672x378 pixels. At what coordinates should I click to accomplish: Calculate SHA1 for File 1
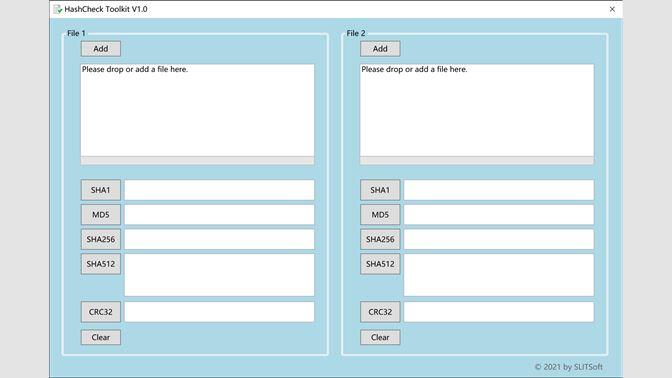pyautogui.click(x=101, y=190)
